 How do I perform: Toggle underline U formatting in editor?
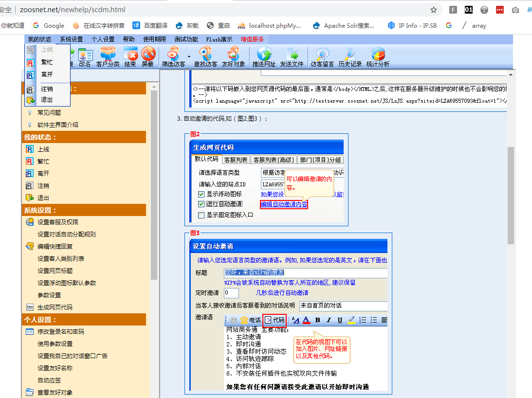[x=340, y=320]
